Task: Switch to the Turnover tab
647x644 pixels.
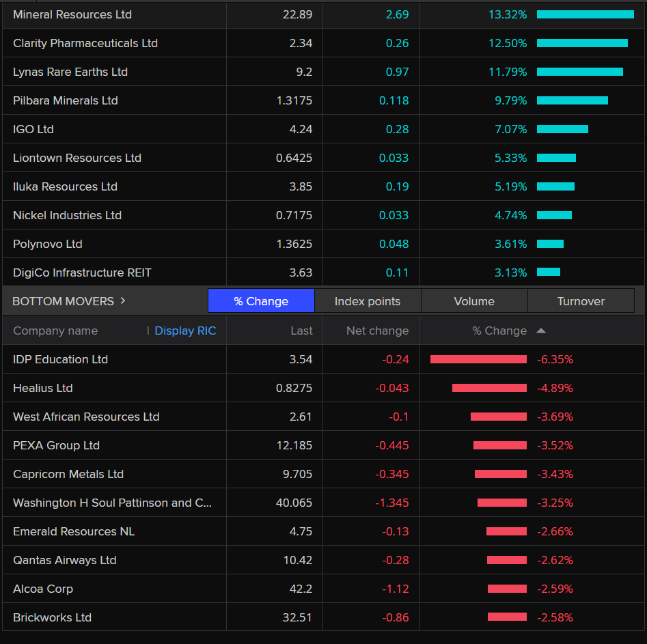Action: click(x=581, y=301)
